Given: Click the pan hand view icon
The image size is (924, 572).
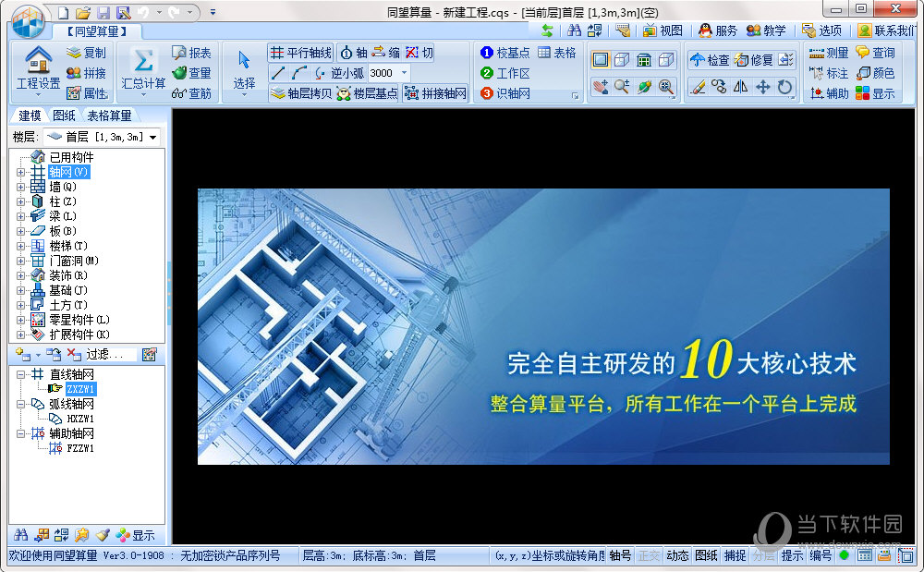Looking at the screenshot, I should coord(600,87).
